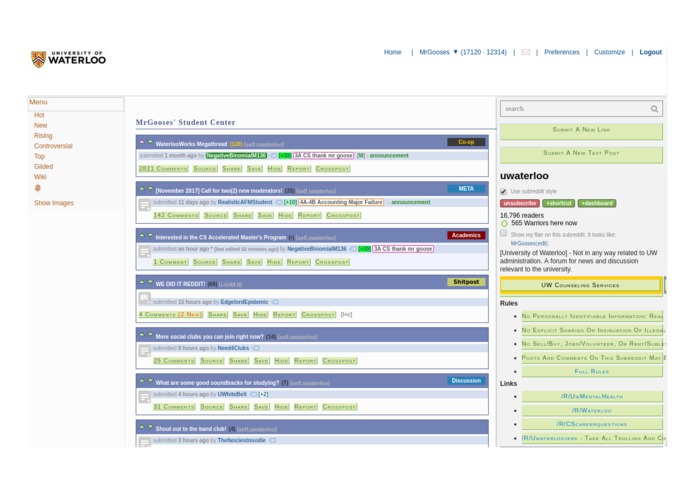Go to Home in the top navigation
Viewport: 695px width, 494px height.
(392, 52)
